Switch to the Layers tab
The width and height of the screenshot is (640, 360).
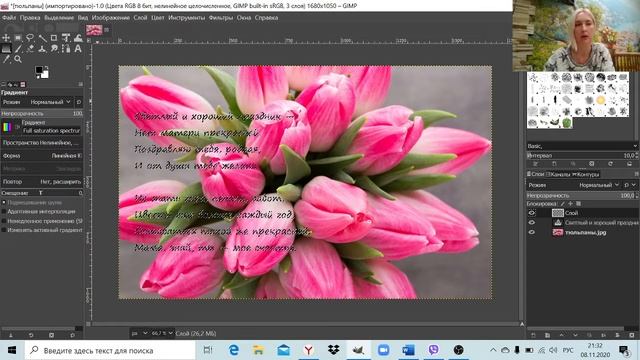tap(536, 174)
